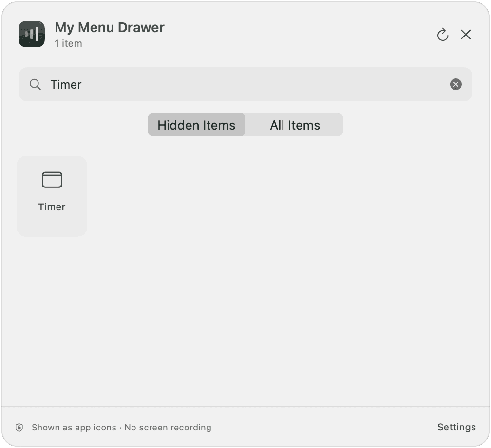Viewport: 491px width, 448px height.
Task: Clear the Timer search text
Action: point(455,84)
